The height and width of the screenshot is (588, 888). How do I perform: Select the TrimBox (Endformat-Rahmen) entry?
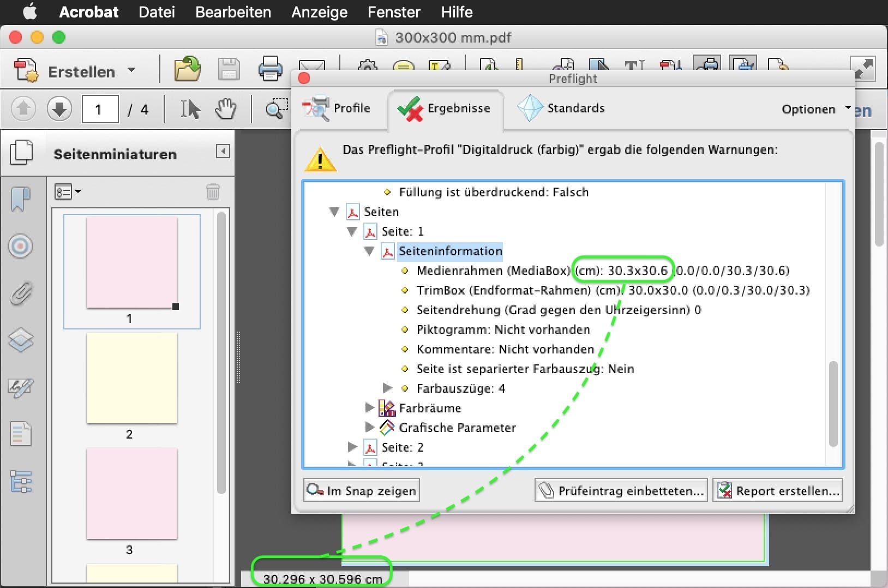point(613,290)
